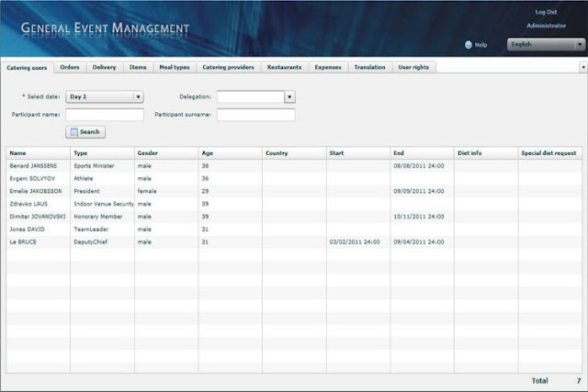
Task: Select the Evgeni SOLVYOV row
Action: point(294,178)
